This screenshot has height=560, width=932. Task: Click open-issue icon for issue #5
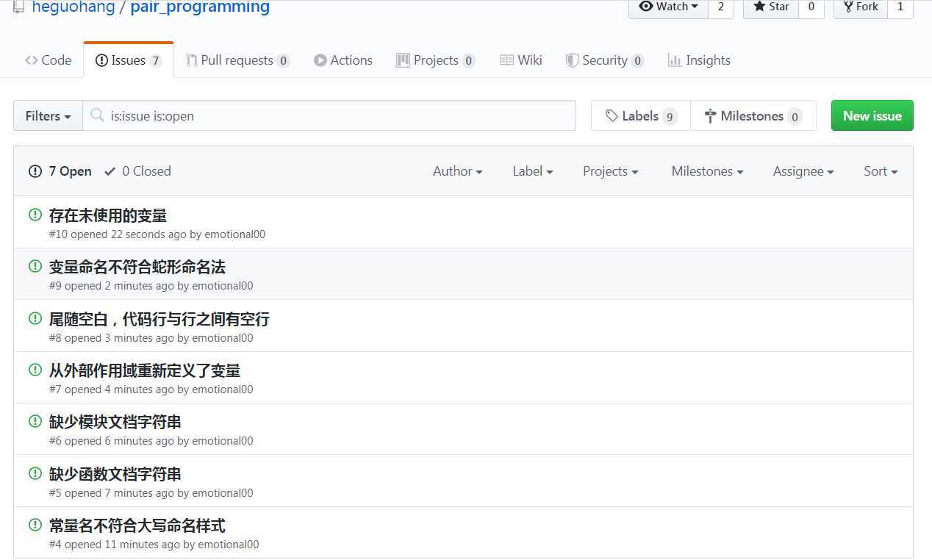coord(35,473)
